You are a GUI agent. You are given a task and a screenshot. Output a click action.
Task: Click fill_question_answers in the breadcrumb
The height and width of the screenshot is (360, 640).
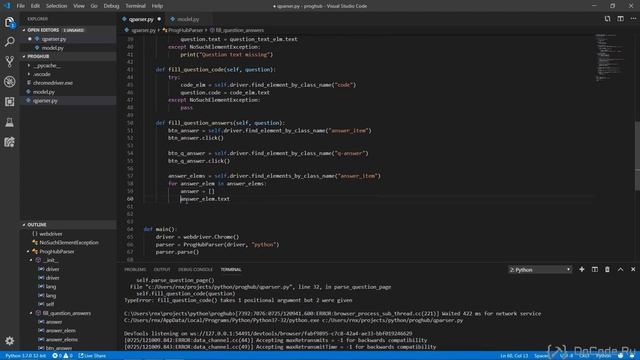tap(240, 30)
